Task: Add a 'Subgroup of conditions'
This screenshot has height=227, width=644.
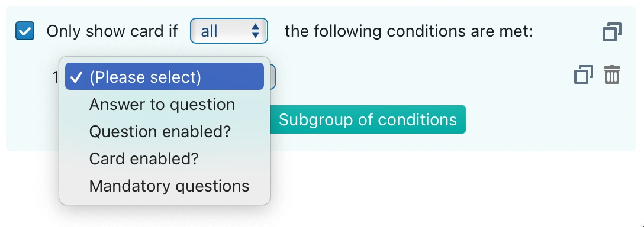Action: [368, 119]
